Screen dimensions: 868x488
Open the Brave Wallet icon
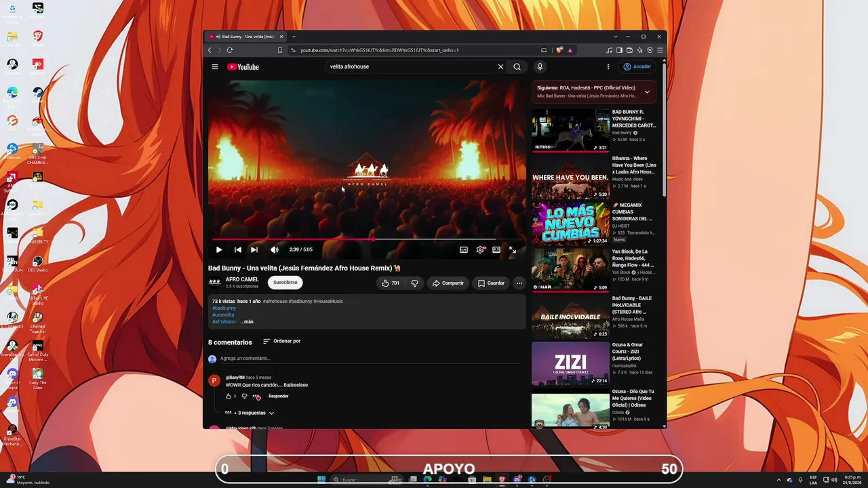pyautogui.click(x=629, y=50)
